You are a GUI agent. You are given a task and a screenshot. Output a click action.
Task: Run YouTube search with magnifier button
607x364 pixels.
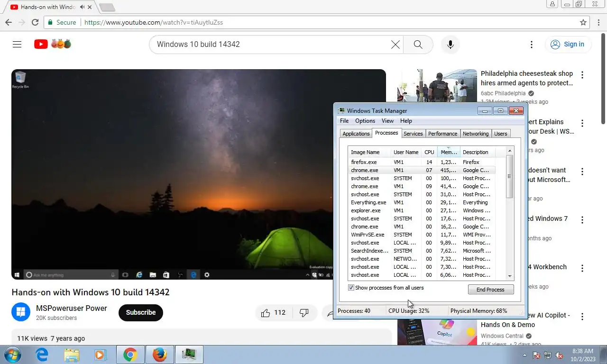point(418,44)
